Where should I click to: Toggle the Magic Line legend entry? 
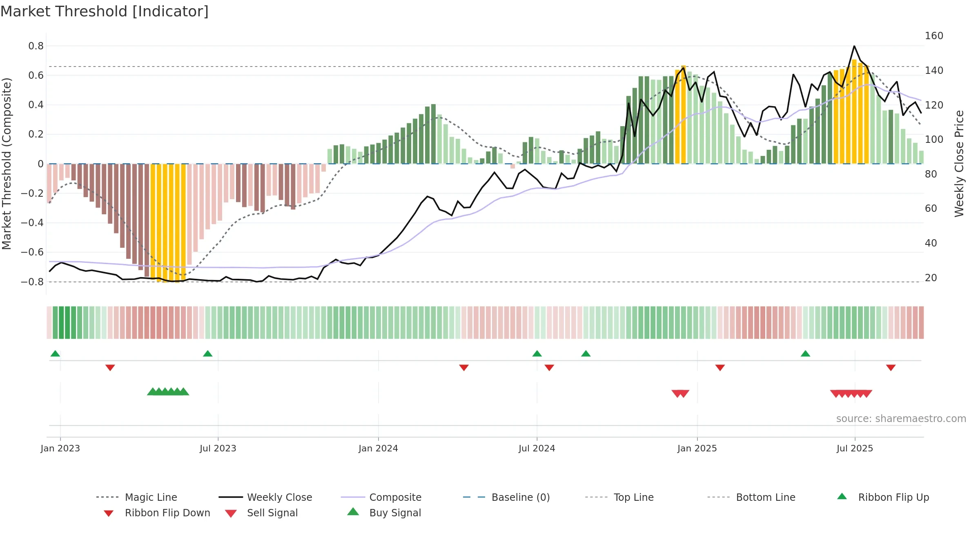[137, 497]
